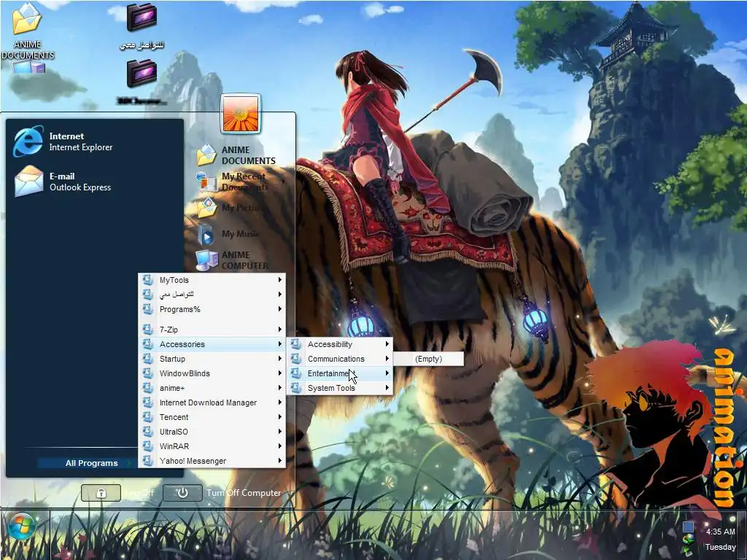Expand arrow next to Accessories
Image resolution: width=747 pixels, height=560 pixels.
279,344
